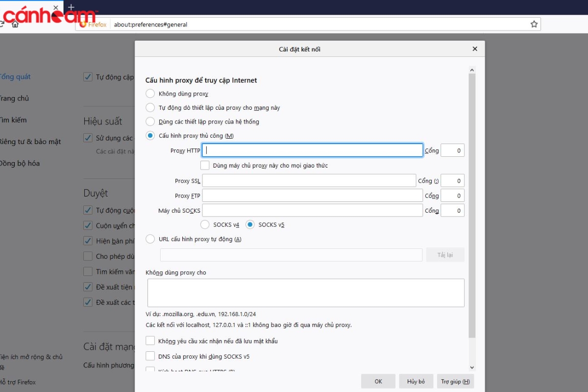
Task: Toggle Hiện bàn phím checkbox under Duyệt
Action: pyautogui.click(x=88, y=241)
